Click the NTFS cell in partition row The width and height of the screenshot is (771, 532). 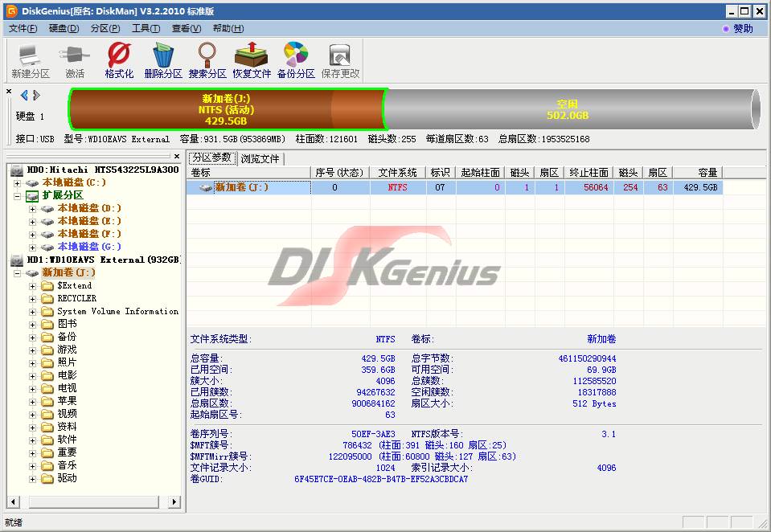pos(397,187)
